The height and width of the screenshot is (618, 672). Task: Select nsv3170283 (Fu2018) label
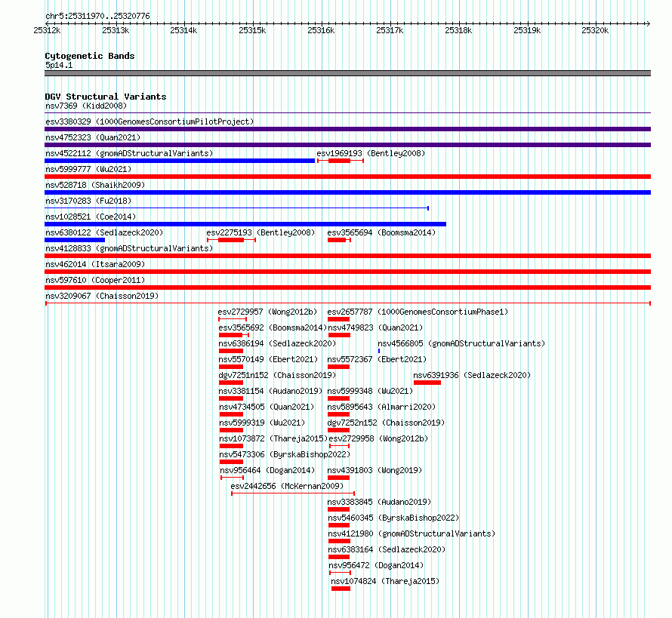88,201
